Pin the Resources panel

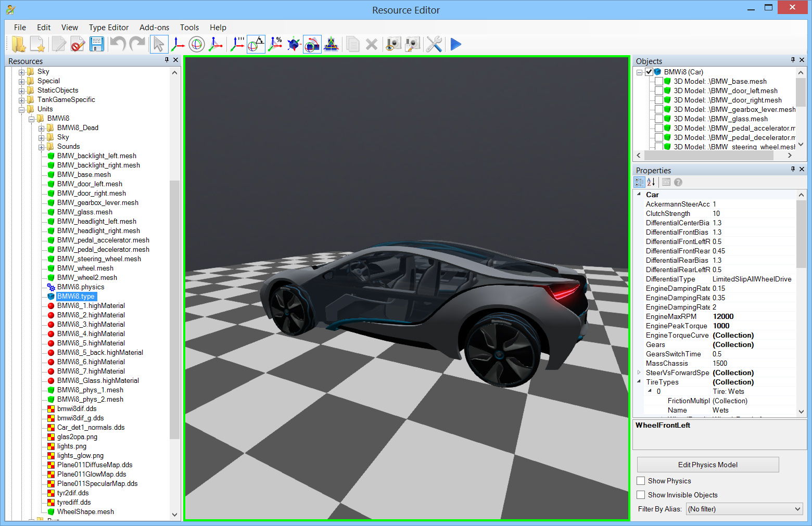pyautogui.click(x=167, y=60)
